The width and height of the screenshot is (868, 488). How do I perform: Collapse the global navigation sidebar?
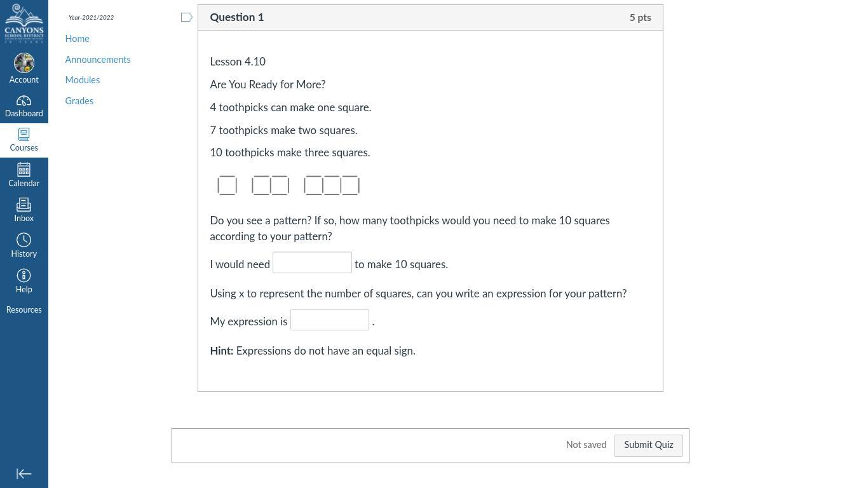point(24,474)
